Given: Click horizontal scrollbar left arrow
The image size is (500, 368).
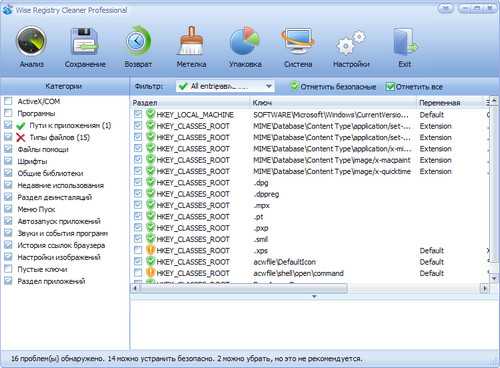Looking at the screenshot, I should pos(135,288).
